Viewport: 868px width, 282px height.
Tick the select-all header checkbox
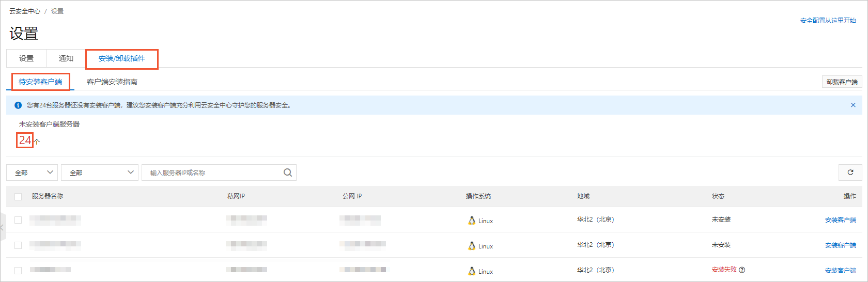(18, 197)
